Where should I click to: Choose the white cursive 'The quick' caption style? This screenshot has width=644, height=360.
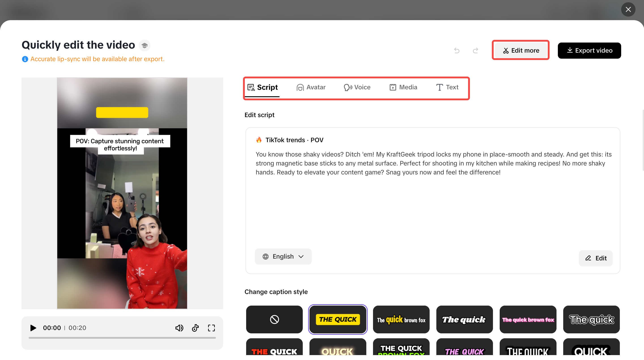465,319
